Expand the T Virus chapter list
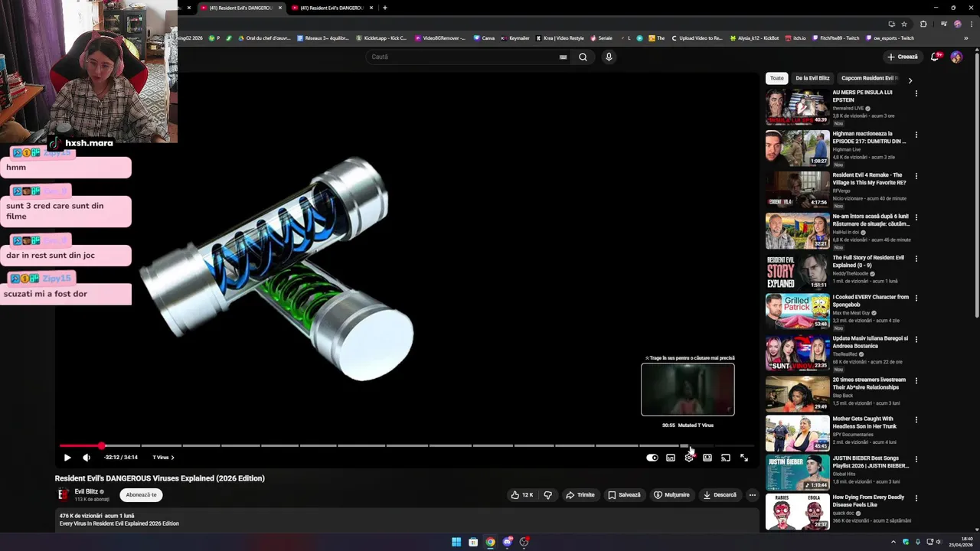 click(163, 458)
